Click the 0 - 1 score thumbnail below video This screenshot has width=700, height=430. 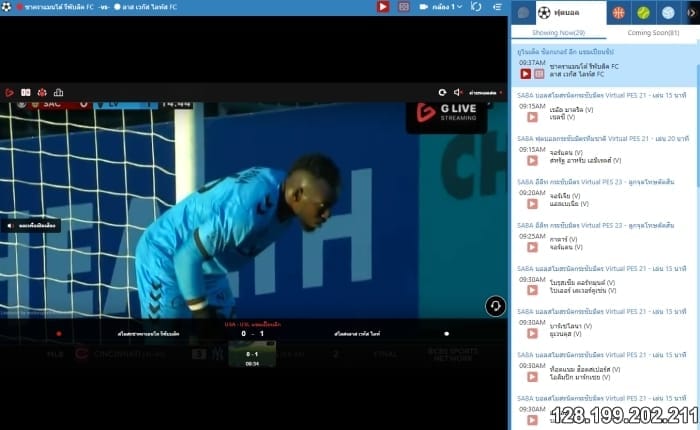click(252, 354)
